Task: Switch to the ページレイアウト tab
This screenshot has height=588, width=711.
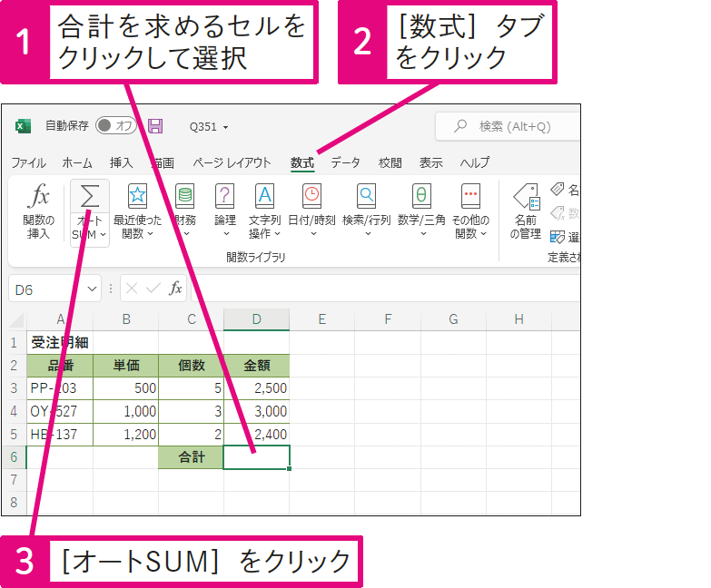Action: click(232, 162)
